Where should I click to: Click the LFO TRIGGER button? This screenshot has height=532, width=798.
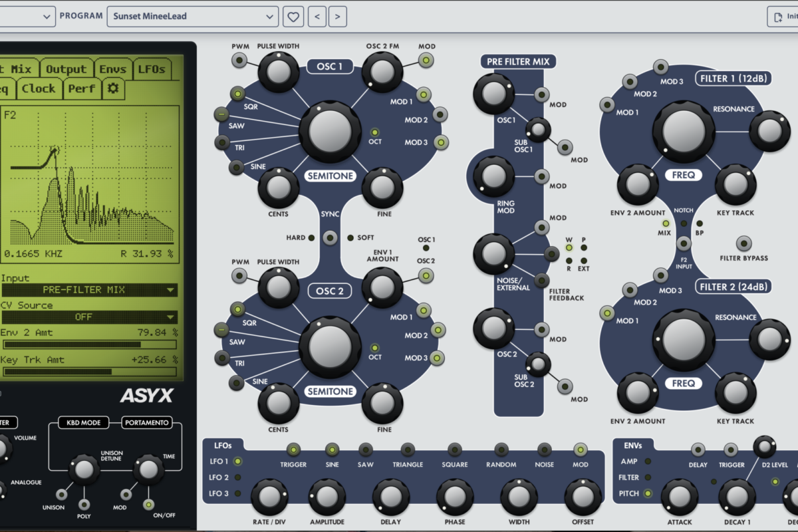[x=293, y=450]
